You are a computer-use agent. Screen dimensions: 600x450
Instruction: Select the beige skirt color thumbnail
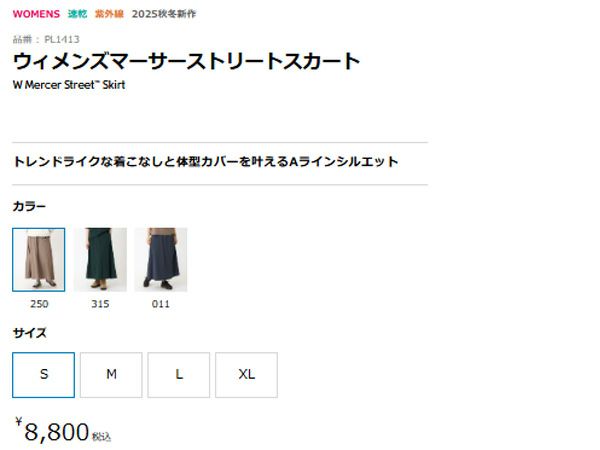click(39, 260)
